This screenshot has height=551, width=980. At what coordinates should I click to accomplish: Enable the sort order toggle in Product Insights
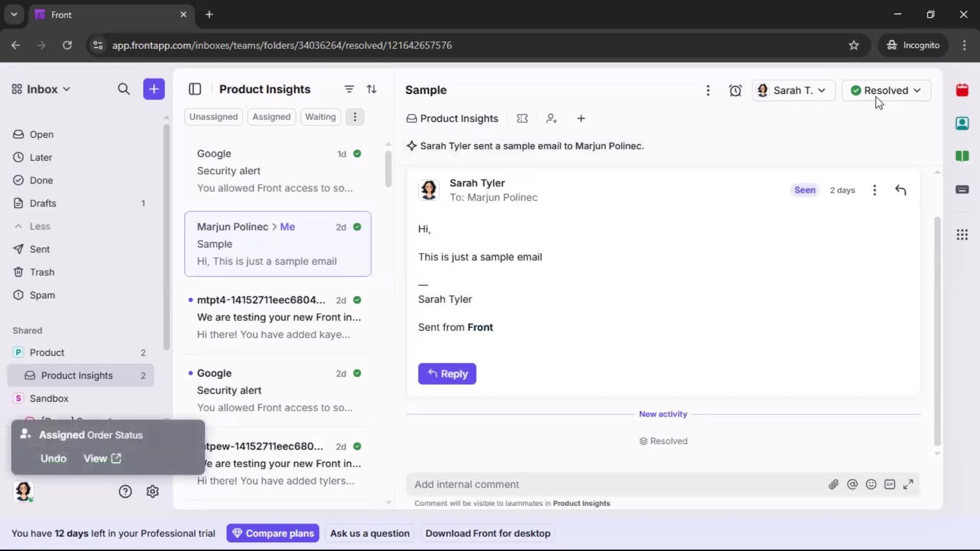coord(373,89)
